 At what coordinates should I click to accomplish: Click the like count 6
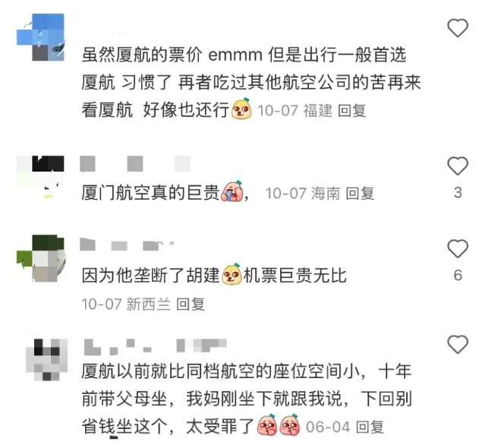tap(458, 275)
